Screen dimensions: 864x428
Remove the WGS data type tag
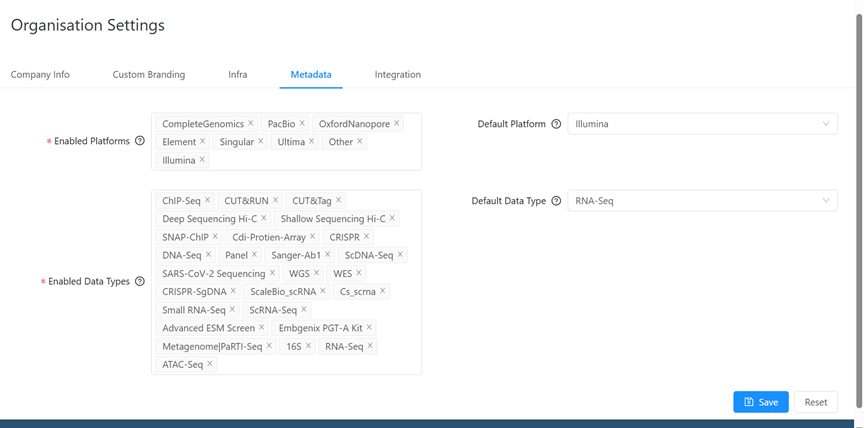pyautogui.click(x=317, y=273)
